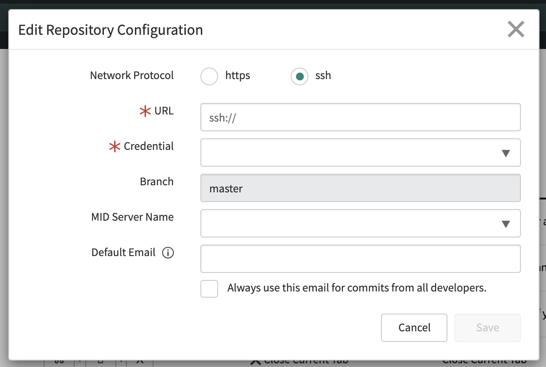Click the 'Credential' field label
The width and height of the screenshot is (546, 367).
click(x=148, y=146)
